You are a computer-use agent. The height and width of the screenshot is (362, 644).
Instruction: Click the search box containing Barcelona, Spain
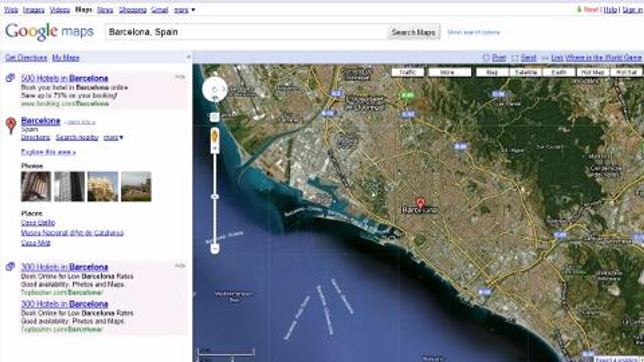pyautogui.click(x=246, y=32)
